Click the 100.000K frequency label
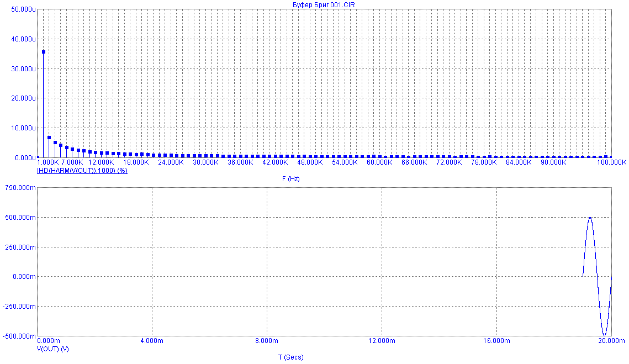629x364 pixels. point(611,162)
